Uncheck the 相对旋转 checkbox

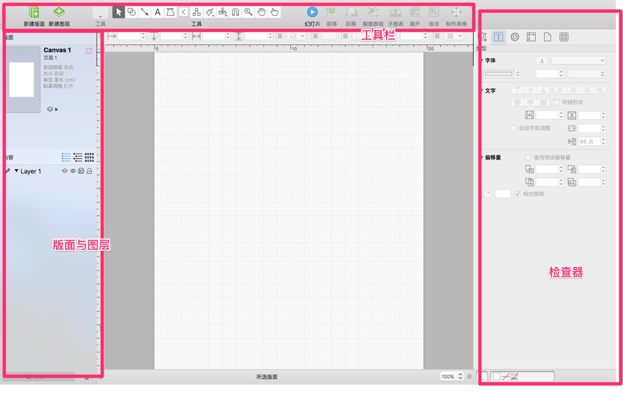click(518, 194)
